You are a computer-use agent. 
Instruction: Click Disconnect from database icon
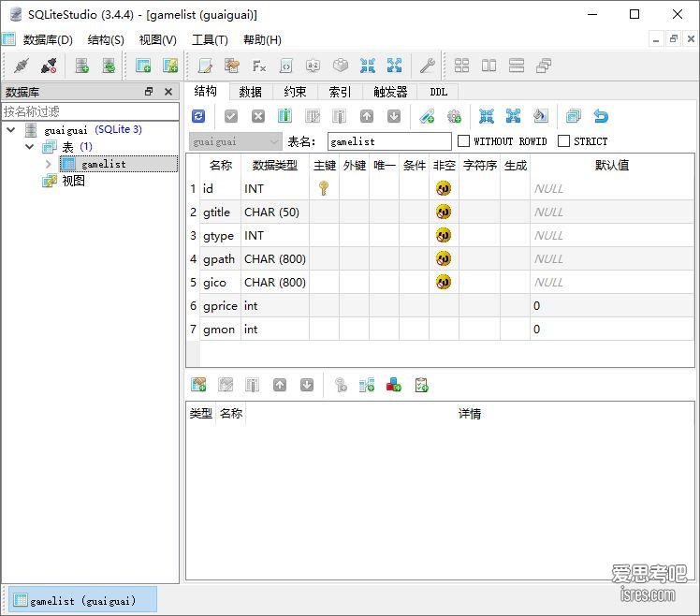tap(49, 66)
